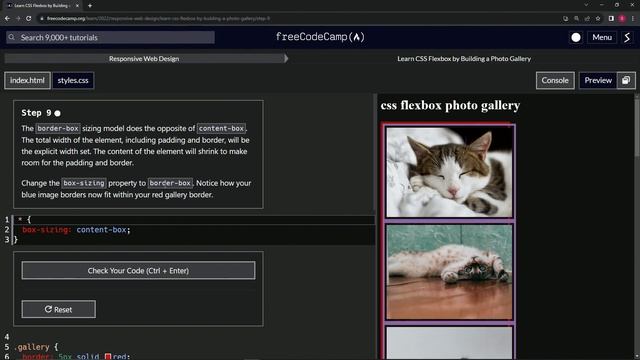
Task: Go back with the browser back arrow
Action: 7,18
